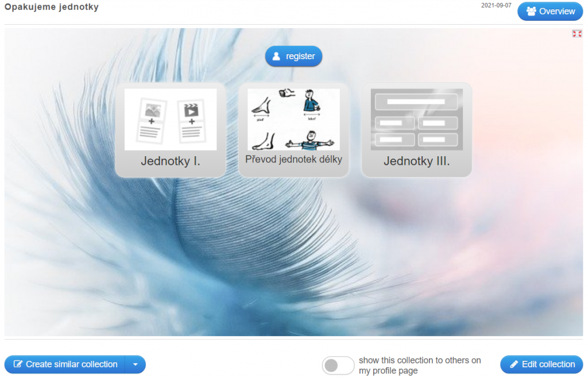Open the Overview page
Screen dimensions: 588x382
(x=550, y=11)
